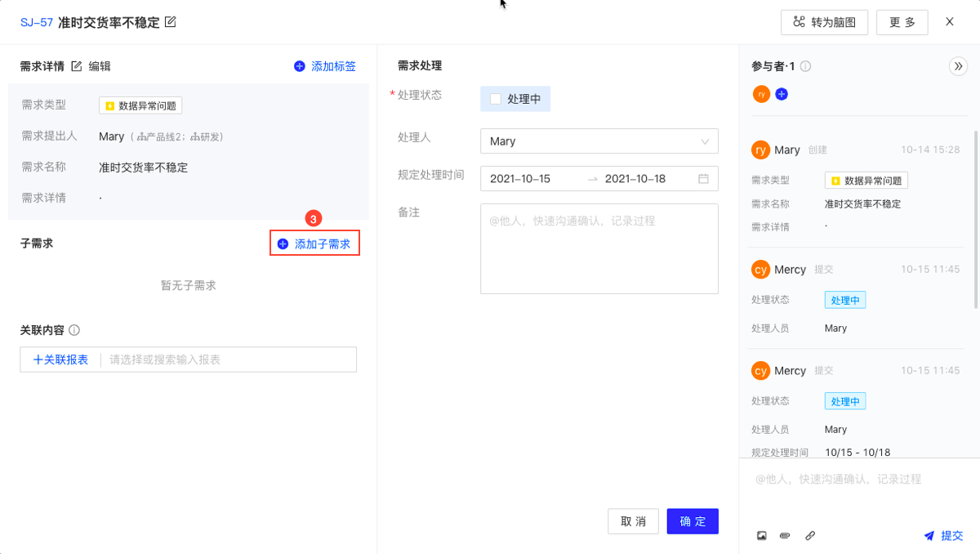Click 取消 to cancel
The height and width of the screenshot is (554, 980).
[633, 521]
